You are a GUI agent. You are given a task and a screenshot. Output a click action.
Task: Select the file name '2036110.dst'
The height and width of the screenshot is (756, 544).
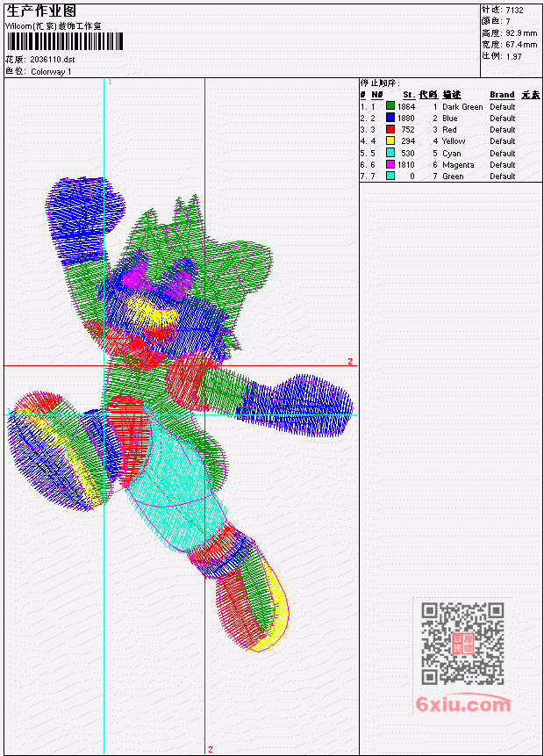[x=52, y=60]
